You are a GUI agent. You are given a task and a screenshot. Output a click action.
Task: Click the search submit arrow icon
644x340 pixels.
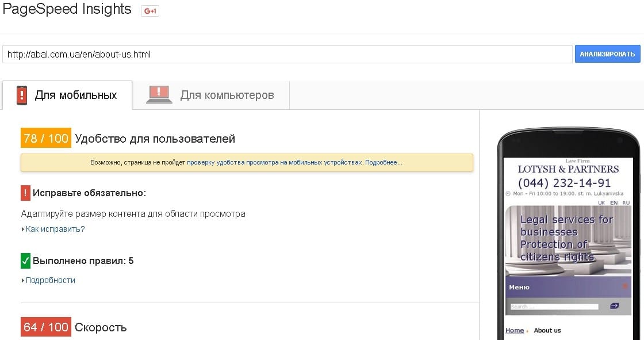[x=615, y=306]
